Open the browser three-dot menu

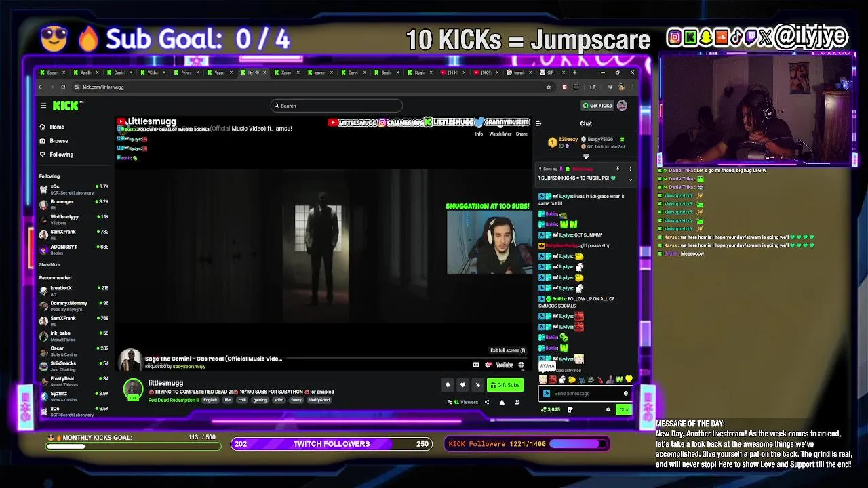[632, 87]
